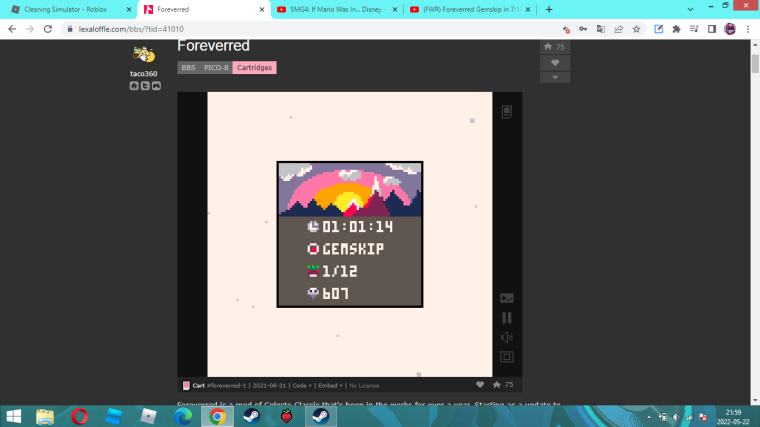
Task: Open the Embed dropdown under the player
Action: 330,385
